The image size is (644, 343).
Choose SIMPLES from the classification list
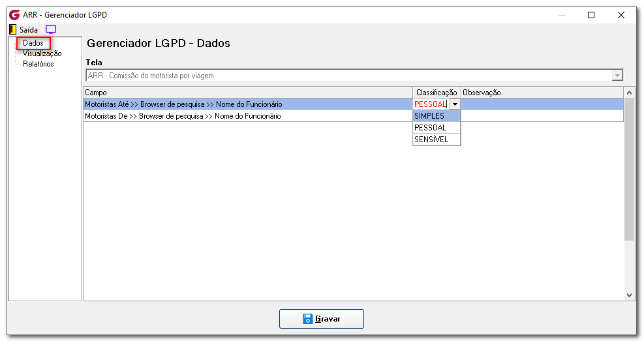click(x=437, y=116)
